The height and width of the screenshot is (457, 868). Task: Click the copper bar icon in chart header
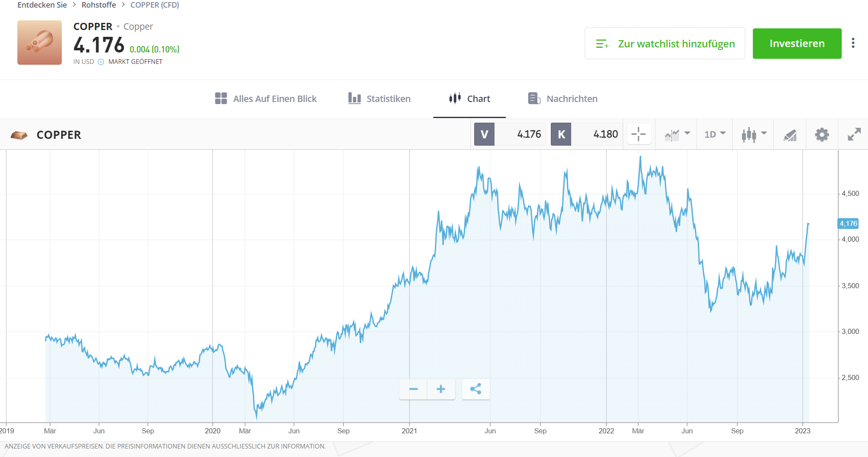[19, 135]
